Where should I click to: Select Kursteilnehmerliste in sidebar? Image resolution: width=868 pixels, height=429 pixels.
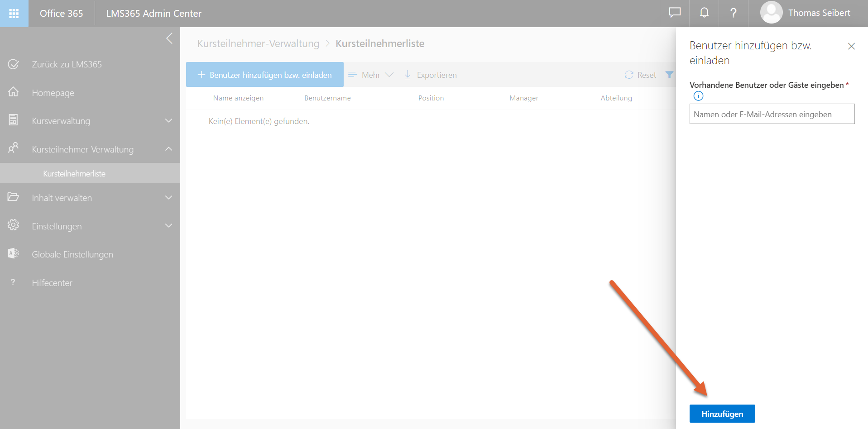(x=74, y=174)
